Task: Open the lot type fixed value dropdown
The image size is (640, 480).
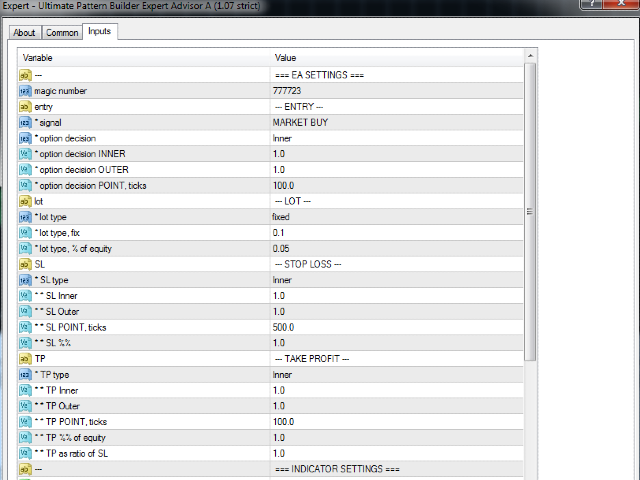Action: tap(396, 217)
